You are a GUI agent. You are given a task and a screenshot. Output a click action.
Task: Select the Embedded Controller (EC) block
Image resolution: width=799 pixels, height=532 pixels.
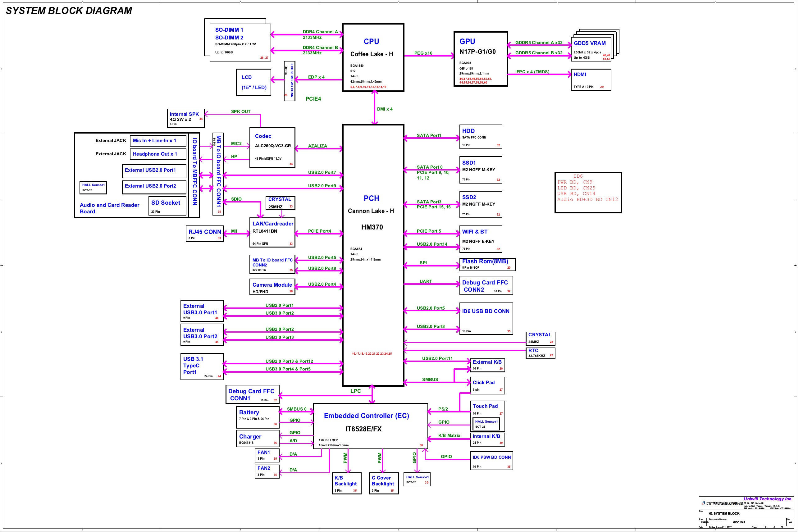coord(370,426)
